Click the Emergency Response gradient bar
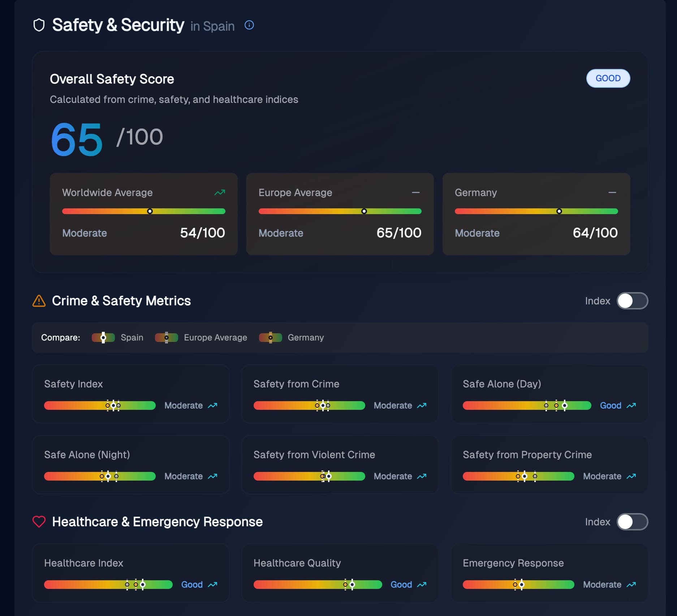This screenshot has height=616, width=677. click(x=518, y=585)
